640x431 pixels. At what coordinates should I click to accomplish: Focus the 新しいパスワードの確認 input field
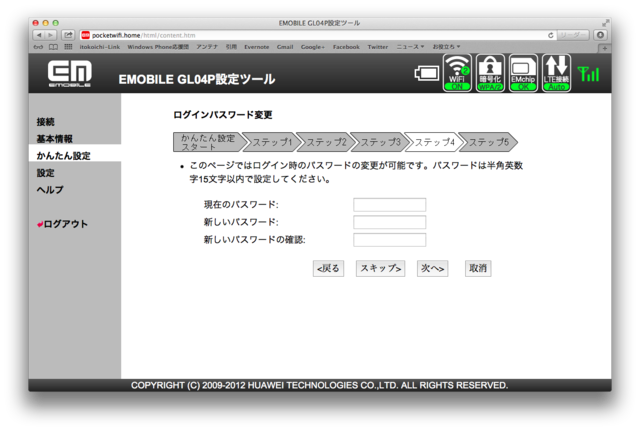[x=390, y=240]
